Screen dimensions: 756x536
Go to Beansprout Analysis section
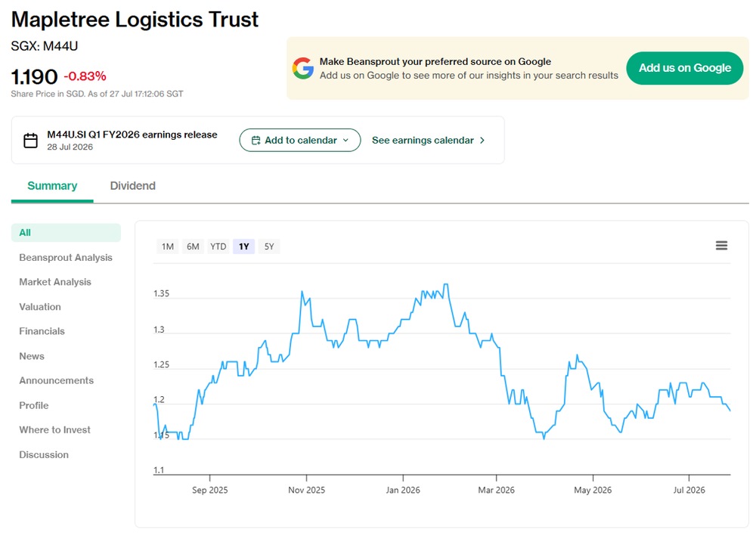tap(66, 258)
